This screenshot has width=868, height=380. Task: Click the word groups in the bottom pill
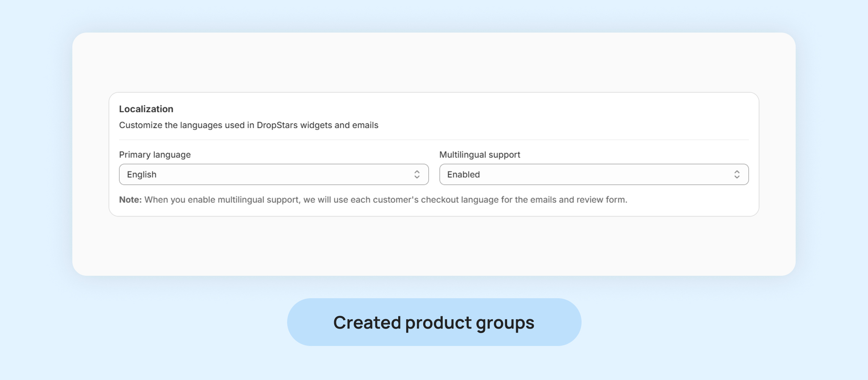[505, 322]
